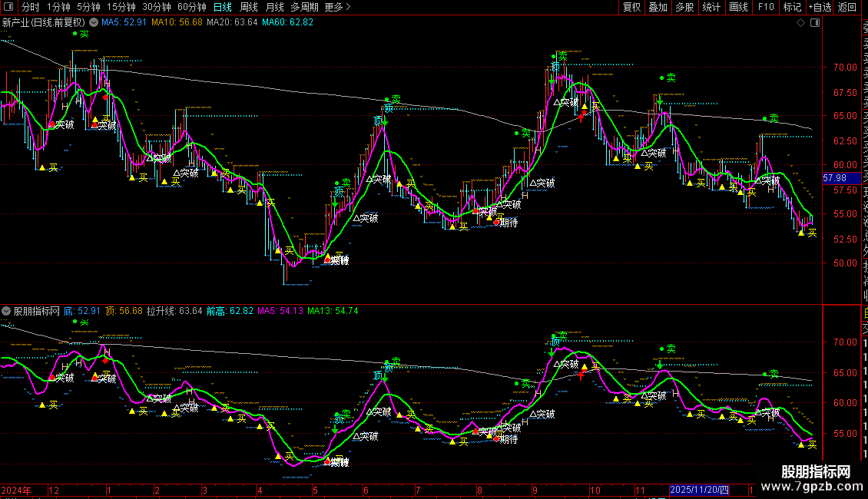Click the MA20: 63.64 label
This screenshot has width=868, height=499.
(233, 22)
